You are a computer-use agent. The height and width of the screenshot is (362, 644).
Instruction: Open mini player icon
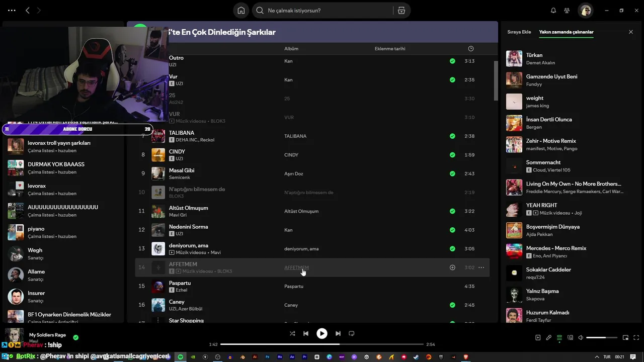pos(626,338)
